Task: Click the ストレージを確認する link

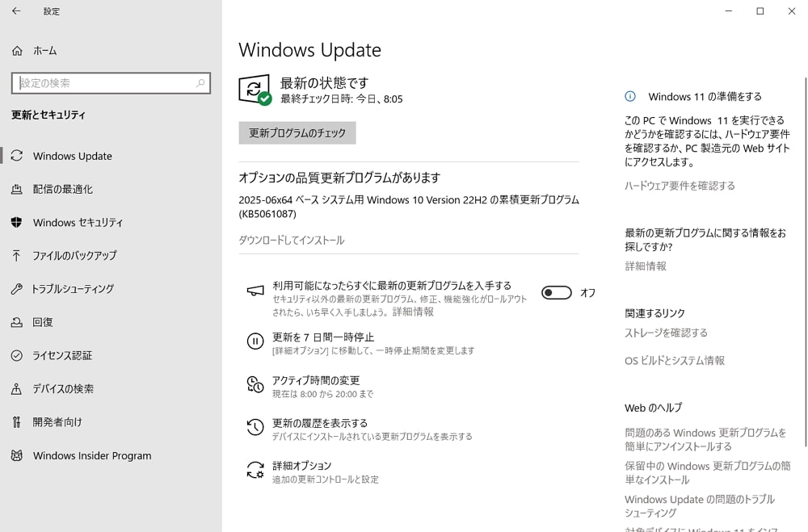Action: pos(667,333)
